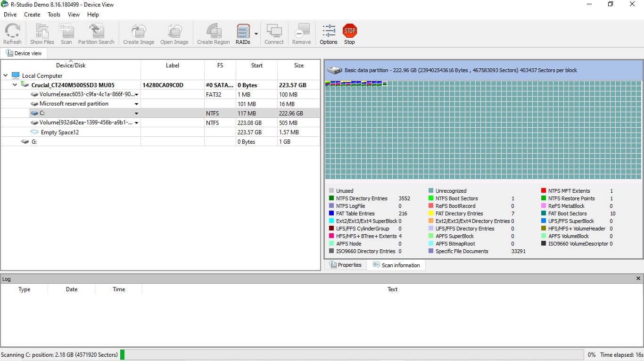Click the Time elapsed status text
644x361 pixels.
click(622, 355)
